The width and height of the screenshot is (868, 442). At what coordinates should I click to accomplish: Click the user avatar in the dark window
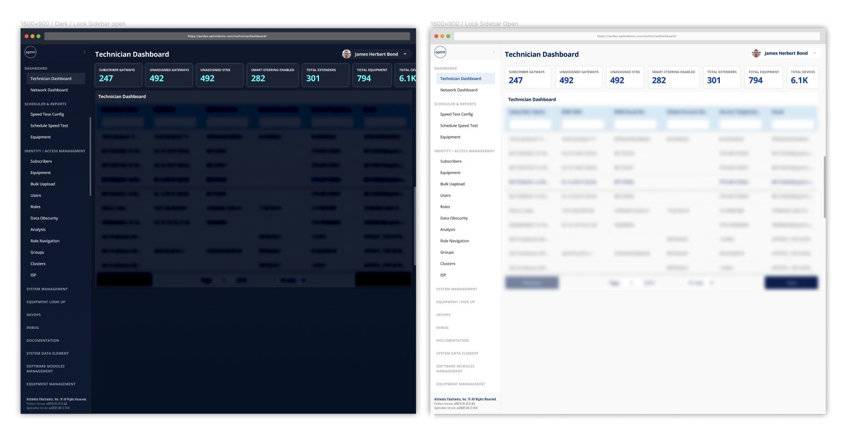(x=346, y=54)
